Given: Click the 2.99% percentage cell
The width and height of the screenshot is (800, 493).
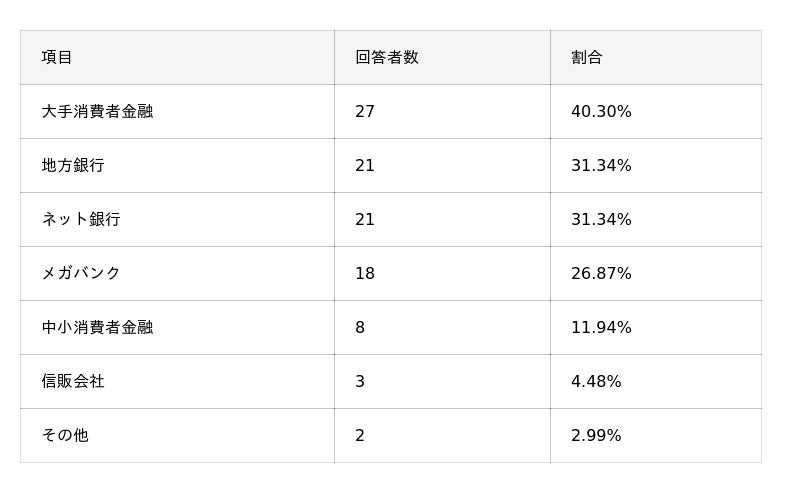Looking at the screenshot, I should [x=596, y=435].
